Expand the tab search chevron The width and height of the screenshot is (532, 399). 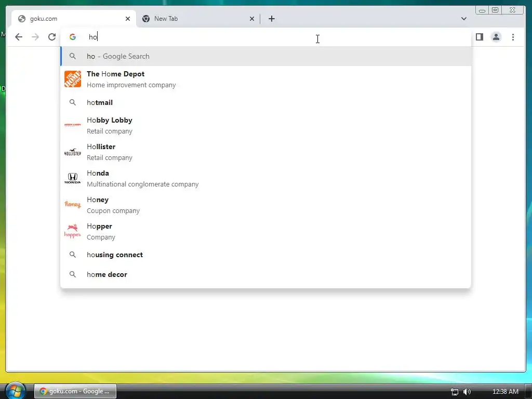(464, 19)
